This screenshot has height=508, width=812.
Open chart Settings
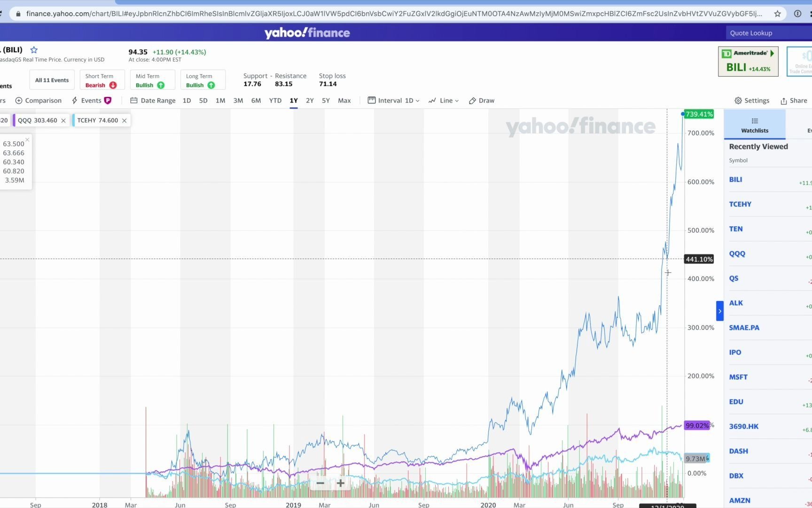point(752,101)
